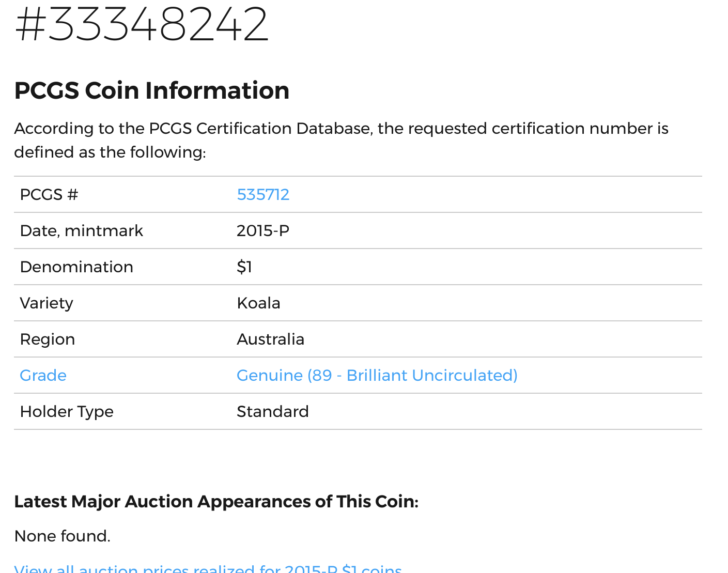Click the certification number #33348242 heading
728x573 pixels.
tap(142, 24)
